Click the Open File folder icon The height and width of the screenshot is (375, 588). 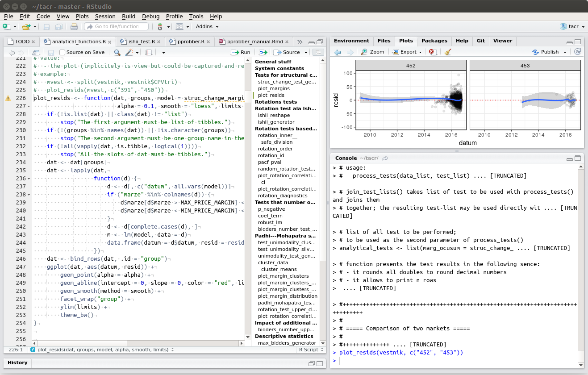(26, 26)
